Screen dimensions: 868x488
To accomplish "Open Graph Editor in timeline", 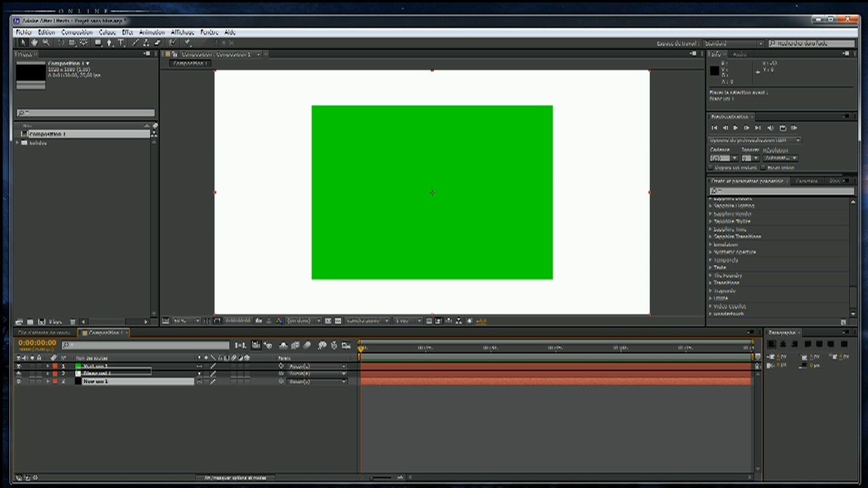I will click(x=347, y=346).
